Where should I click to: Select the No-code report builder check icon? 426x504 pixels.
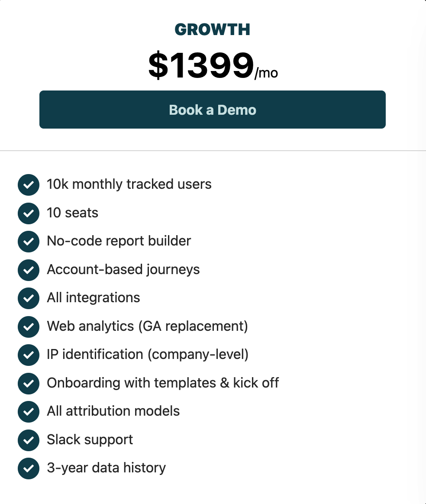(29, 241)
